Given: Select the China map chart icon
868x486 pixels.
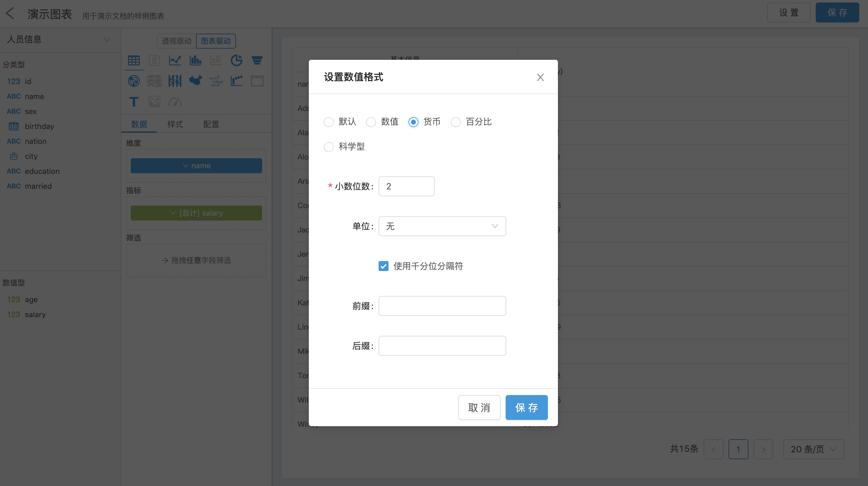Looking at the screenshot, I should tap(196, 81).
